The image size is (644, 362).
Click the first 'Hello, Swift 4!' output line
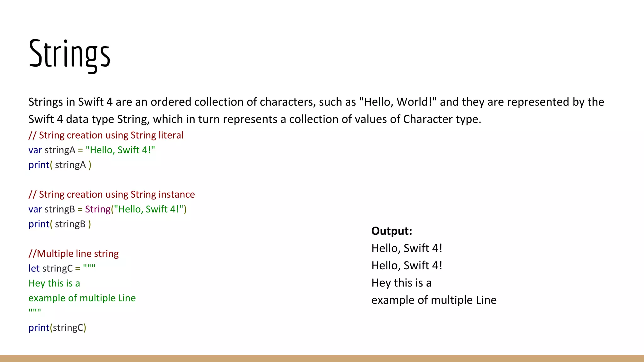[407, 248]
